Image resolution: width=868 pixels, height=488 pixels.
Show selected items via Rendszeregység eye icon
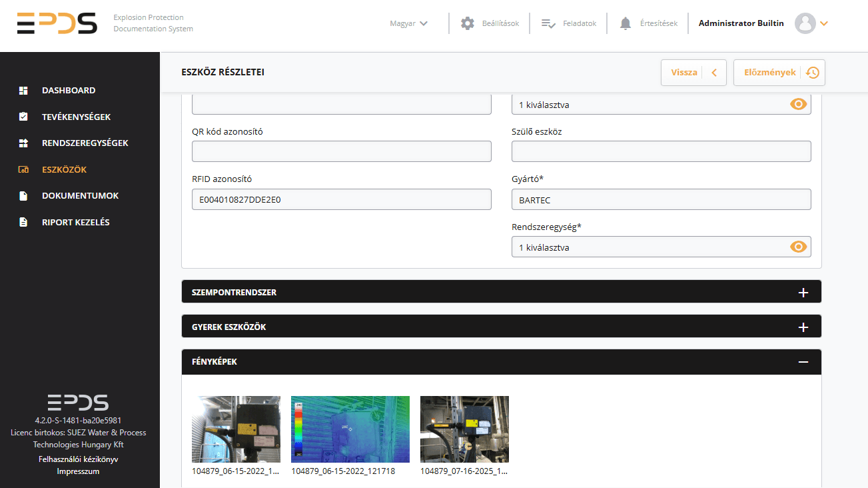(x=798, y=247)
